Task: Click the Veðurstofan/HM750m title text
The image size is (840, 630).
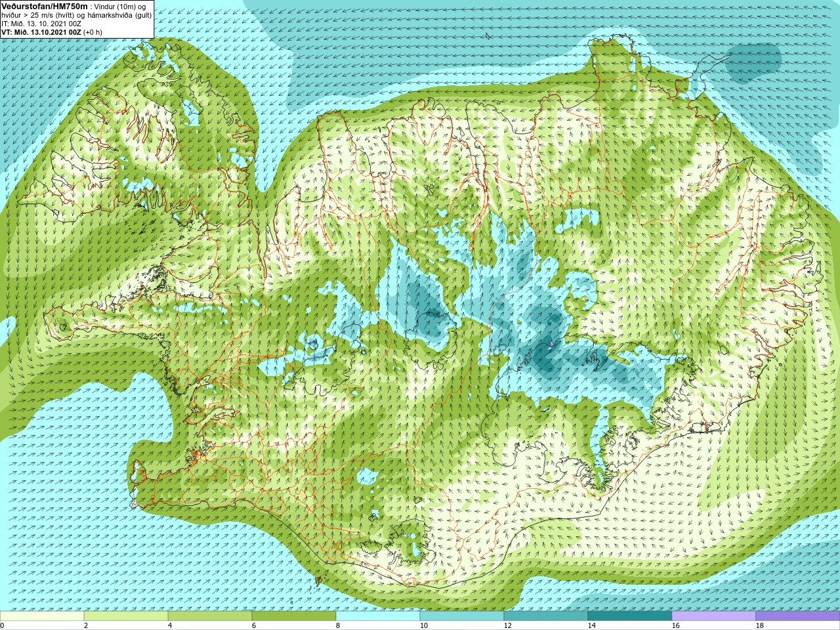Action: [45, 6]
